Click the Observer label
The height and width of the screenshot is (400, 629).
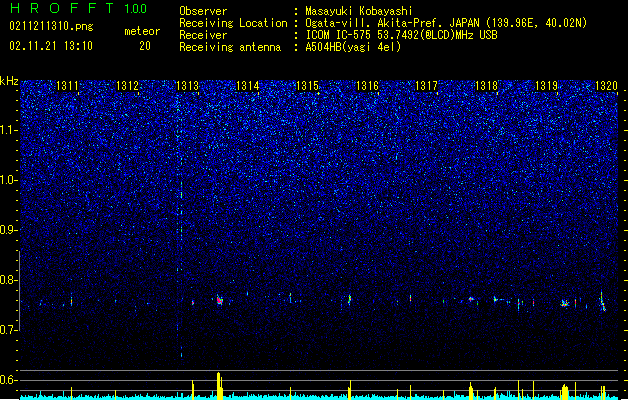203,11
